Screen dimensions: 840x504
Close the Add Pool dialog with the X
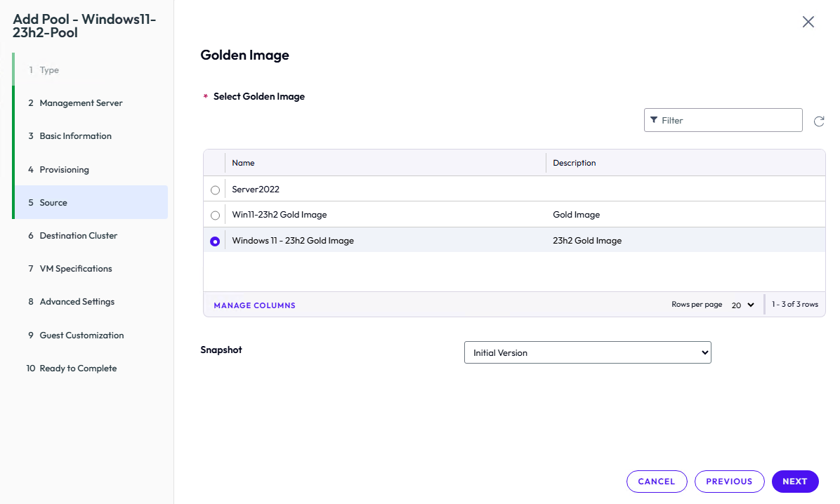808,22
